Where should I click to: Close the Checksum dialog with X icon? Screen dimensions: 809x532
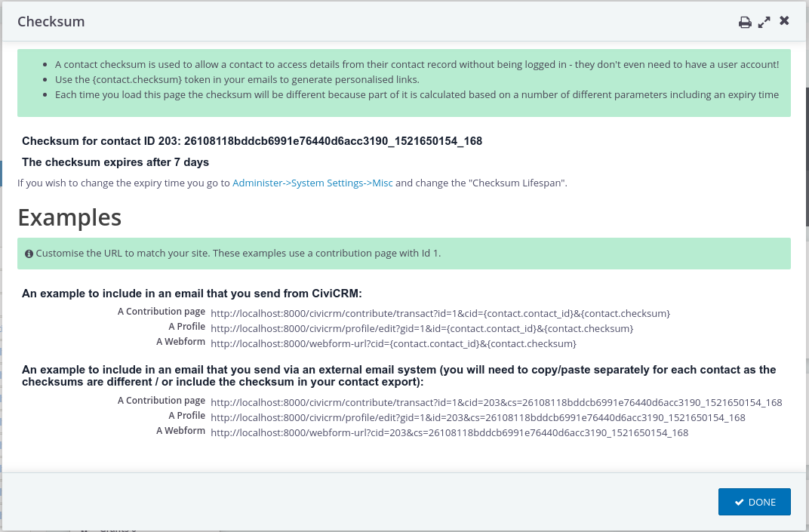[784, 20]
